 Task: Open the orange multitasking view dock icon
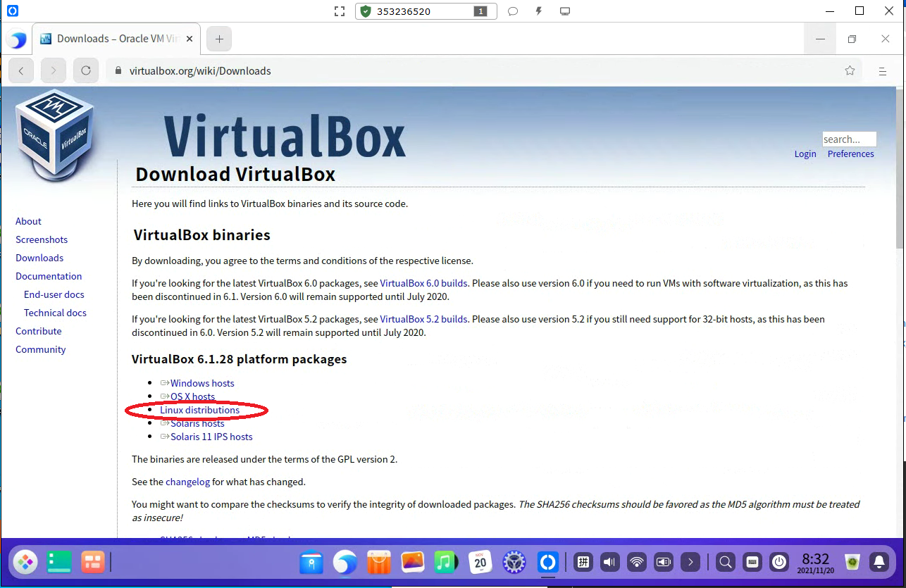pos(92,562)
